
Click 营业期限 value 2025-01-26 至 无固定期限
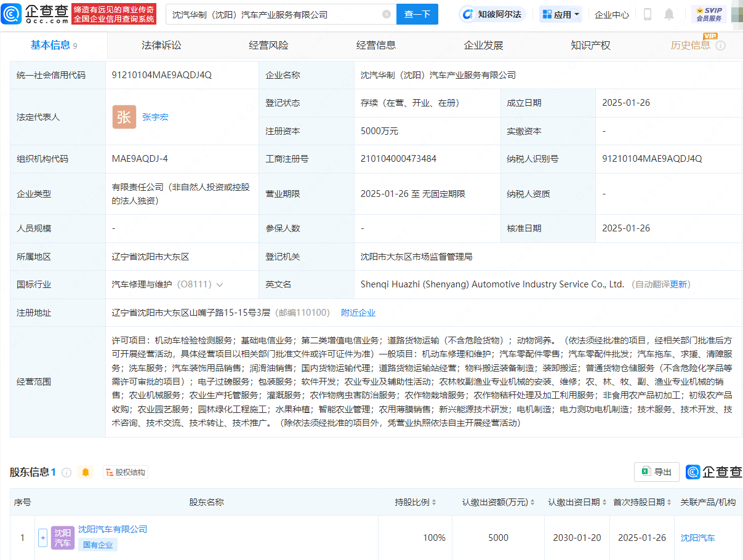coord(413,194)
